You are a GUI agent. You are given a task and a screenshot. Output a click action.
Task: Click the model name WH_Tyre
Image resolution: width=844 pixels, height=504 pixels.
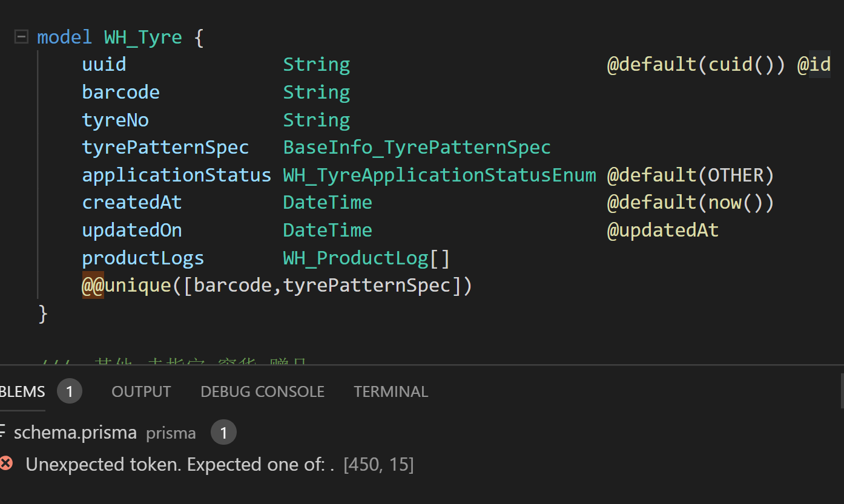[143, 38]
